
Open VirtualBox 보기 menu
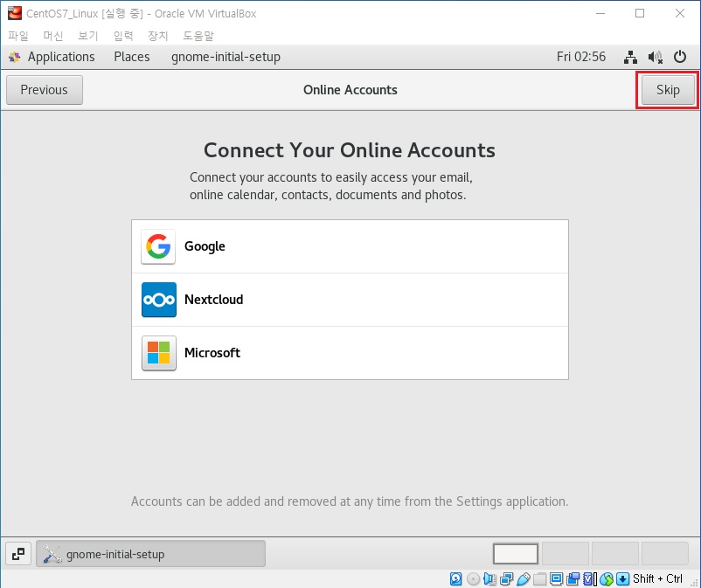coord(87,36)
